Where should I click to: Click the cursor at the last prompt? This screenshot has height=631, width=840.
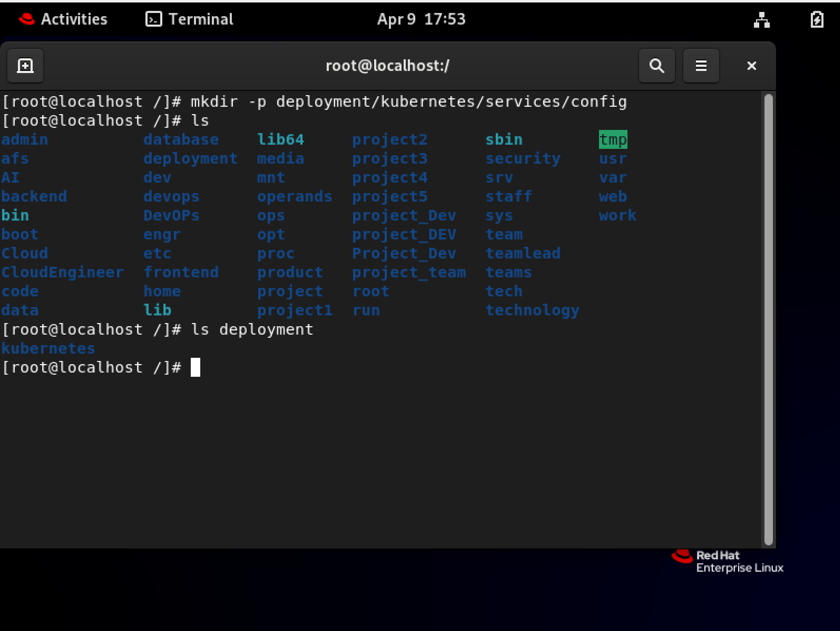click(x=195, y=367)
